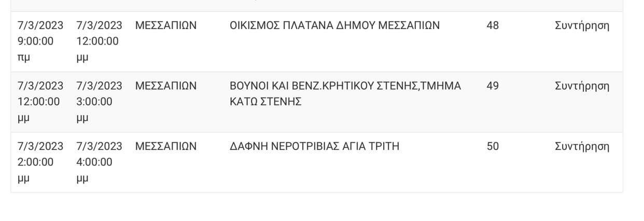
Task: Select ΜΕΣΣΑΠΙΩΝ in the row numbered 50
Action: click(166, 146)
